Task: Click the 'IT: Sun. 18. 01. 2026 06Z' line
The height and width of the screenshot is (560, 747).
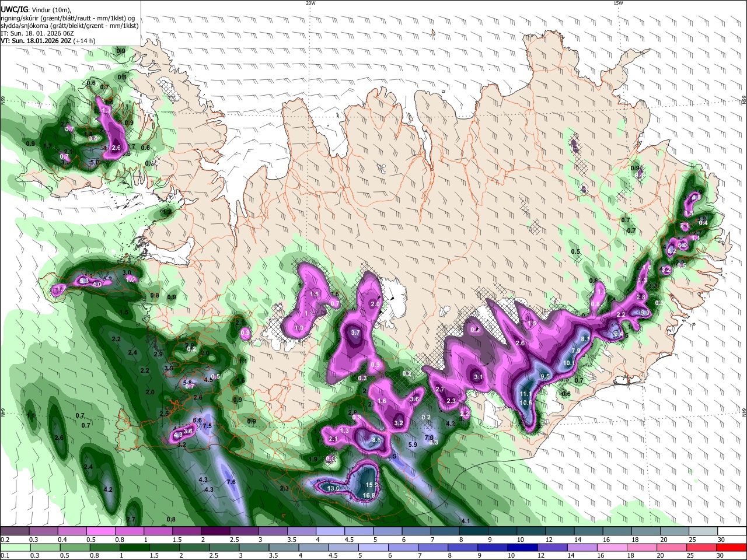Action: (37, 33)
